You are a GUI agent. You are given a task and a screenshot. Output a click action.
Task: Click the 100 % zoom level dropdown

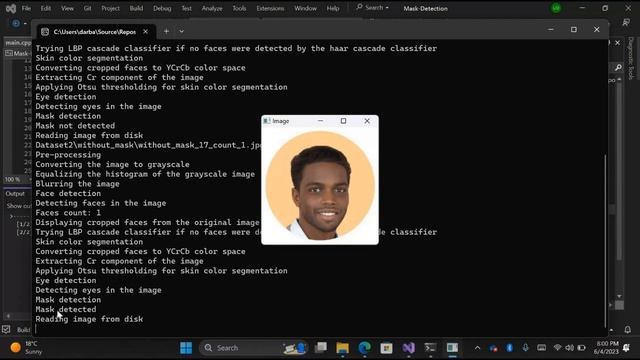point(17,180)
